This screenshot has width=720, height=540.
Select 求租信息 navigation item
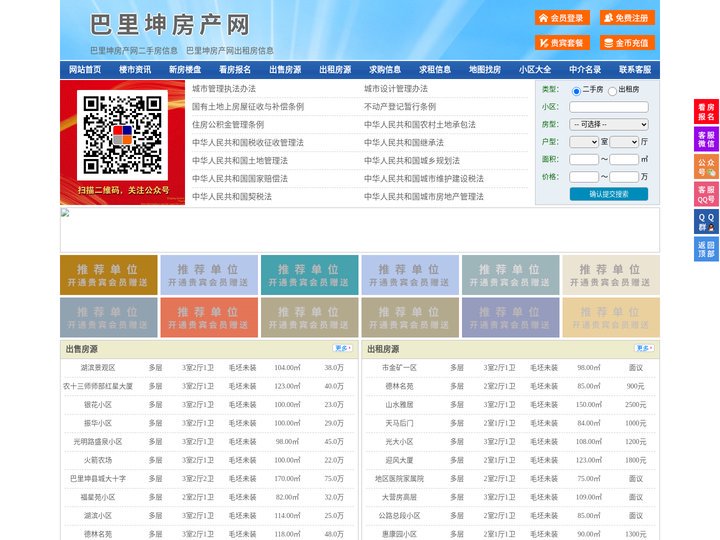pyautogui.click(x=435, y=70)
